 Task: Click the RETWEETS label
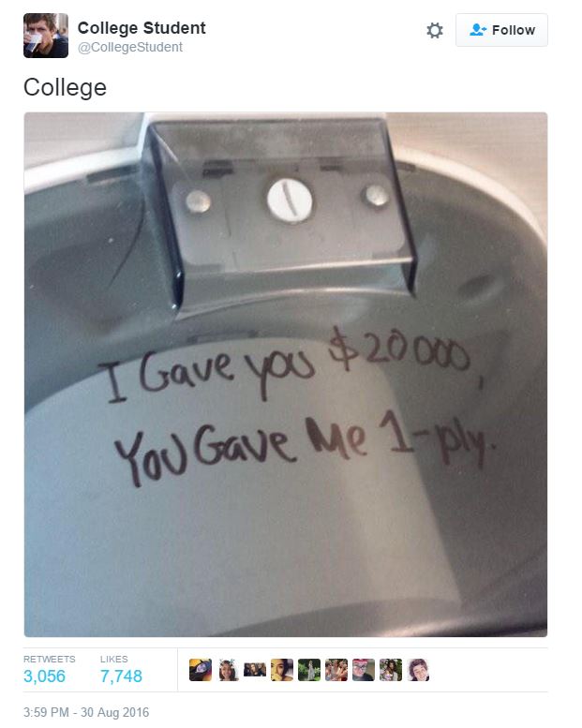[50, 659]
